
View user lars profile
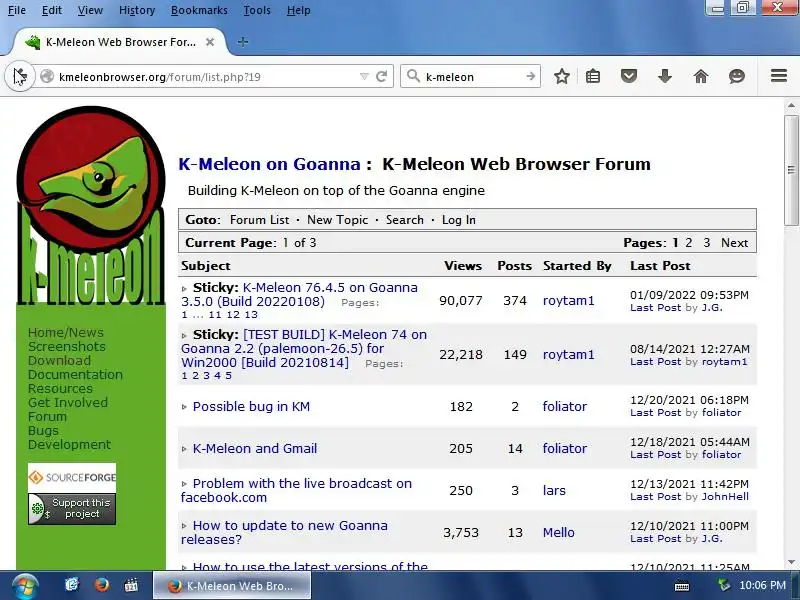(x=554, y=490)
